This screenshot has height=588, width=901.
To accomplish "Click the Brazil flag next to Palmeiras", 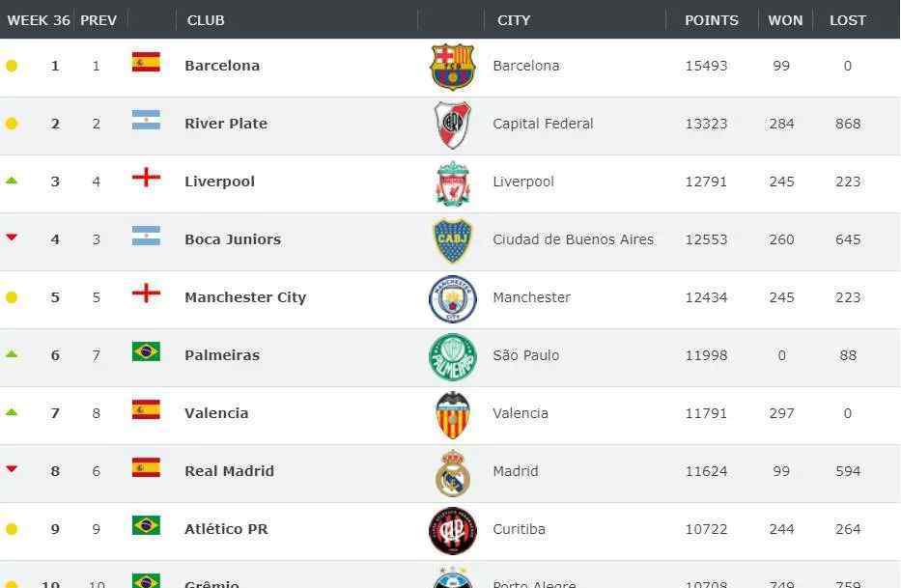I will tap(146, 351).
